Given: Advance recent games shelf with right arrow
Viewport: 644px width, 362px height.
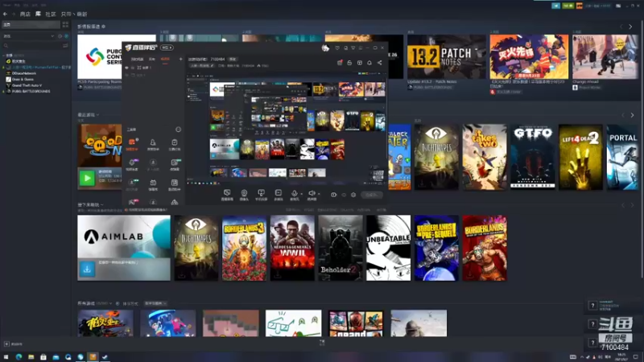Looking at the screenshot, I should 632,115.
